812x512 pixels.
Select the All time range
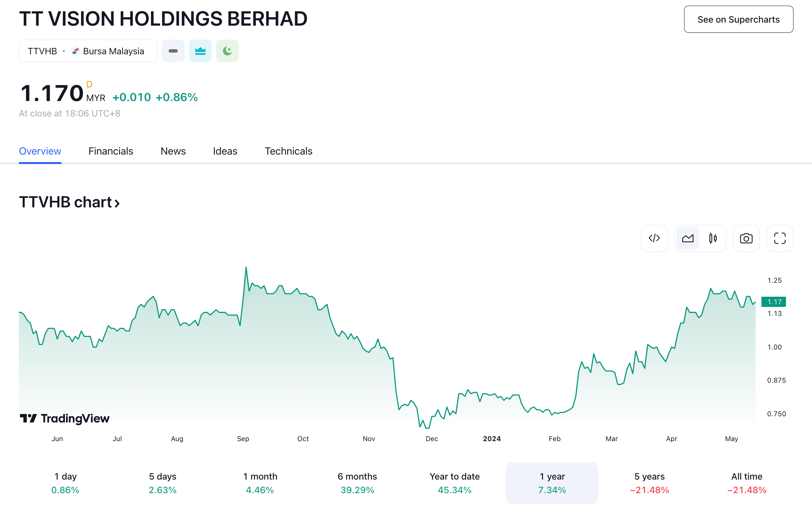click(x=747, y=483)
